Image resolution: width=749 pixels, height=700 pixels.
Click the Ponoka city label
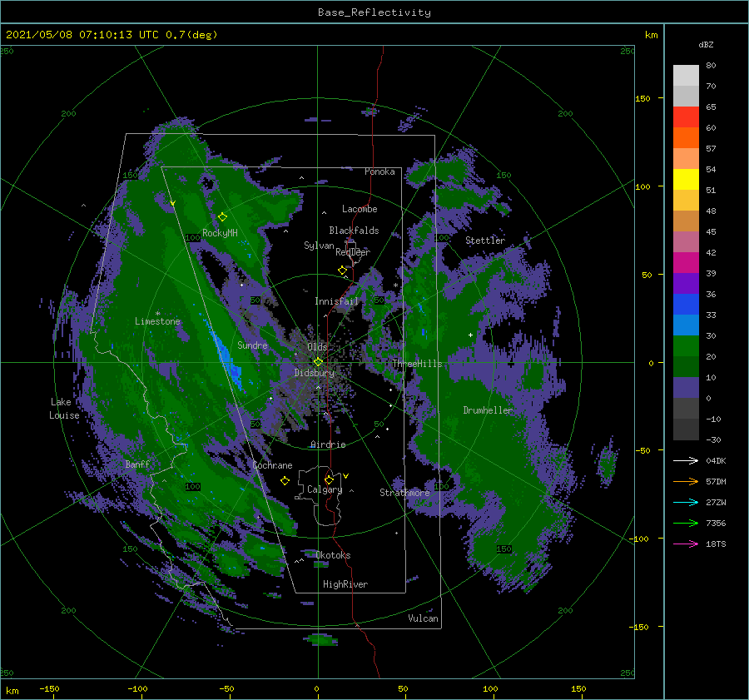[x=379, y=171]
